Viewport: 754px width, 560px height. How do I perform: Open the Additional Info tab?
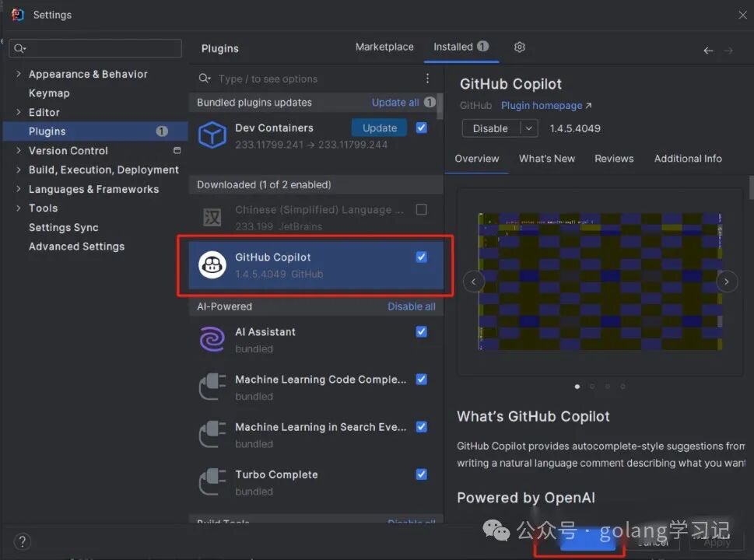point(688,159)
